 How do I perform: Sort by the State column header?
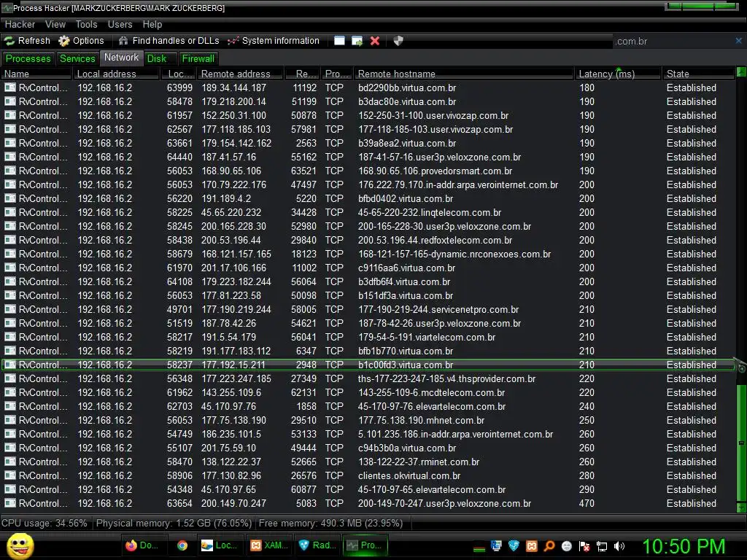(x=698, y=74)
